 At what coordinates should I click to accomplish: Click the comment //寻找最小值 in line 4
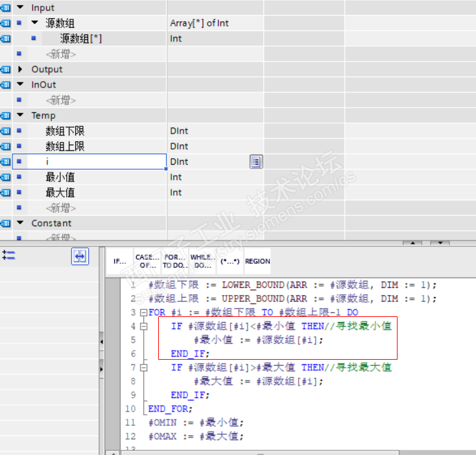pos(358,327)
